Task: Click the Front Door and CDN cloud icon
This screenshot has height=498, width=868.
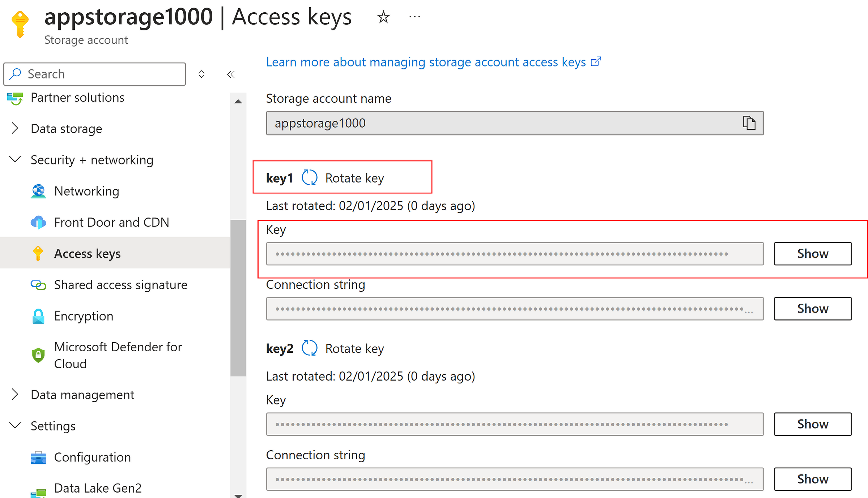Action: pyautogui.click(x=38, y=222)
